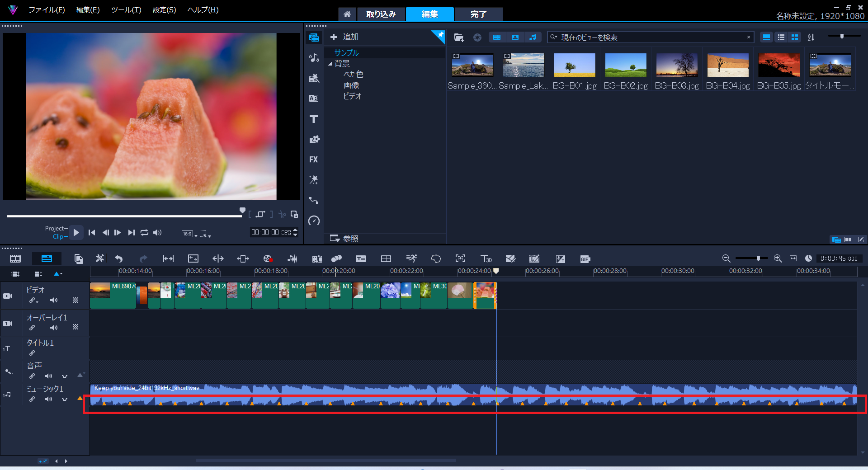The image size is (868, 470).
Task: Click the zoom in magnifier on timeline
Action: click(778, 258)
